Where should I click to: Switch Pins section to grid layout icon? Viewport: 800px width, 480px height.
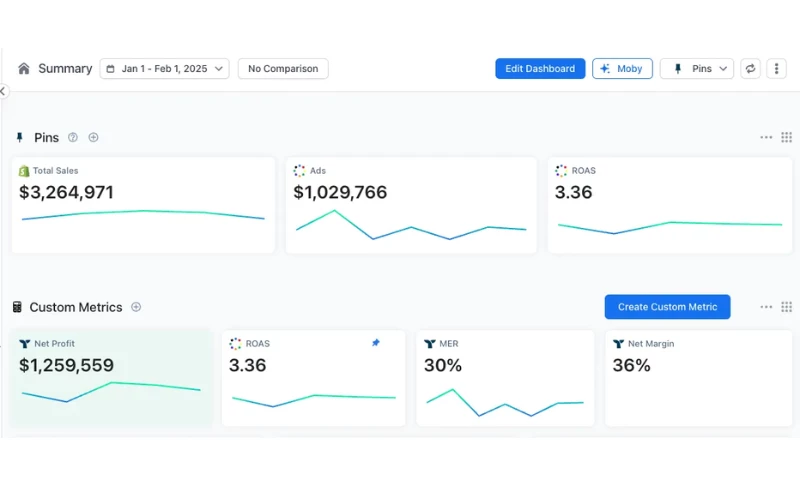point(786,138)
